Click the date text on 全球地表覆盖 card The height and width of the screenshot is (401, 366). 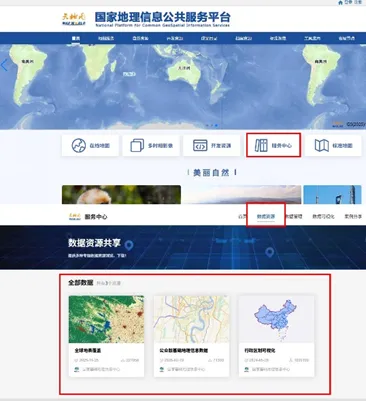coord(89,360)
